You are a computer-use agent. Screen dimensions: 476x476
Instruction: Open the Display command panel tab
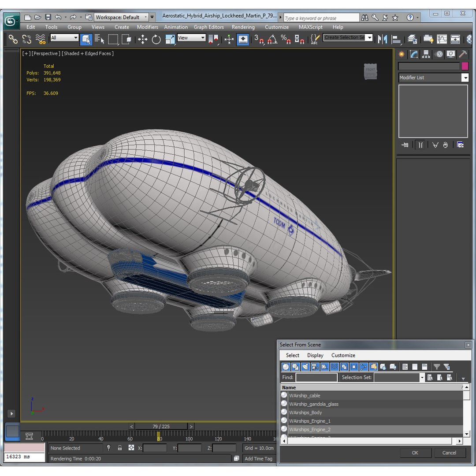coord(451,54)
